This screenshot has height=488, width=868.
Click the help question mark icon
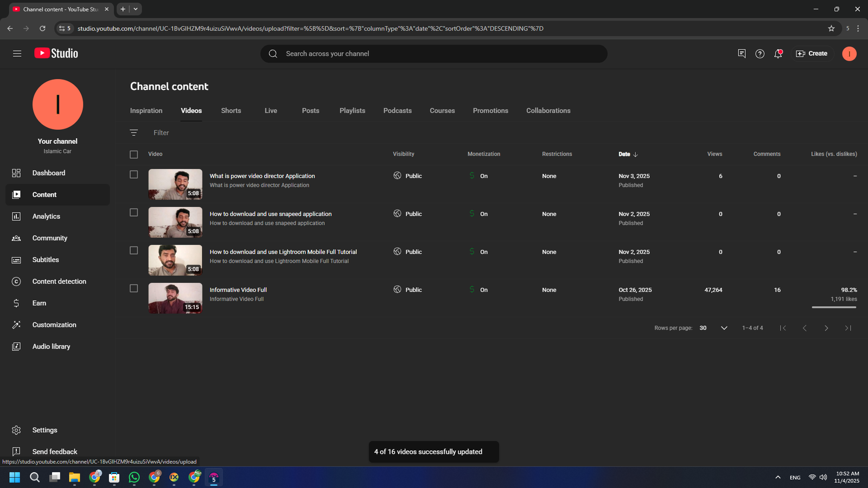point(759,54)
